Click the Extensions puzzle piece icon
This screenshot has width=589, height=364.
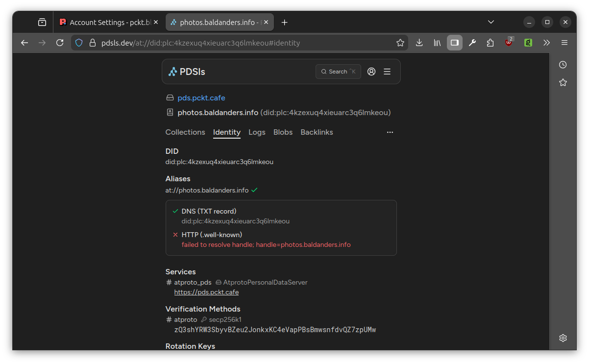tap(491, 43)
